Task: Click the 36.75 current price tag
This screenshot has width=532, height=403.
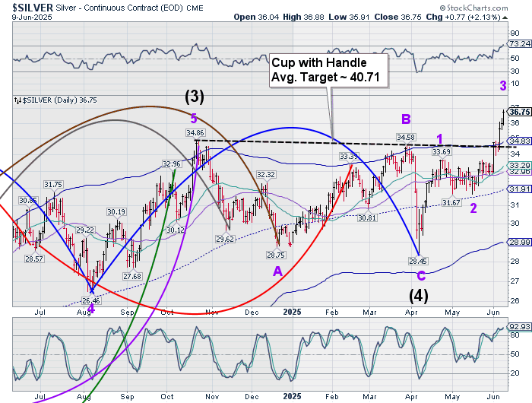Action: pos(518,112)
